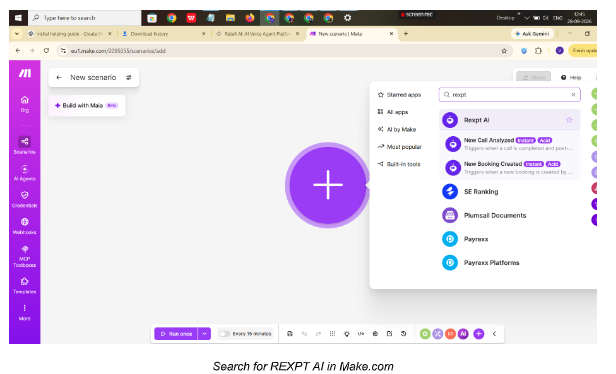616x374 pixels.
Task: Select the Payrexx Platforms app
Action: (x=509, y=262)
